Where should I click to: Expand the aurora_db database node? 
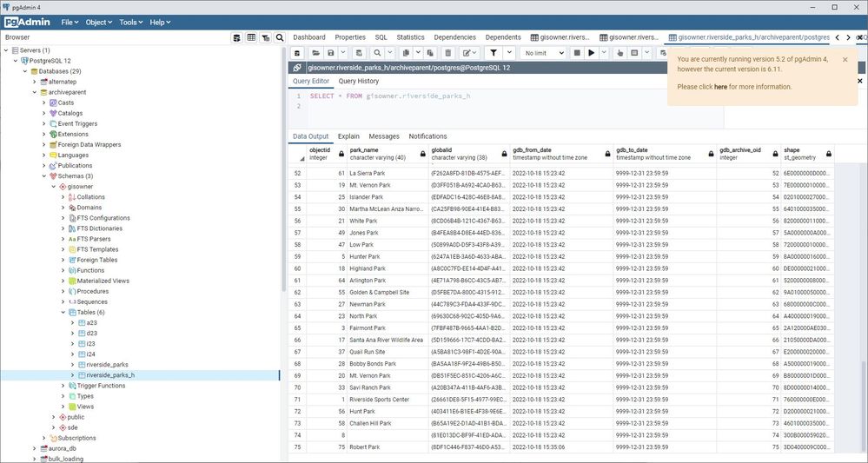pyautogui.click(x=35, y=448)
